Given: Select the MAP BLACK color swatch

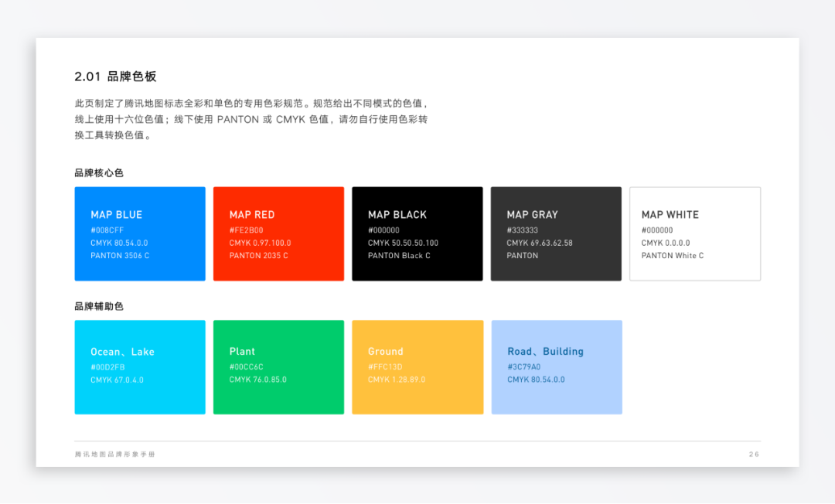Looking at the screenshot, I should pos(417,233).
